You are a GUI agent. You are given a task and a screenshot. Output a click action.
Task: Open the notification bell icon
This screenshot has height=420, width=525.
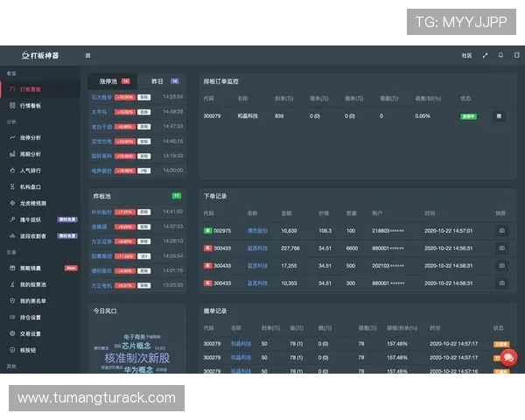pyautogui.click(x=501, y=55)
